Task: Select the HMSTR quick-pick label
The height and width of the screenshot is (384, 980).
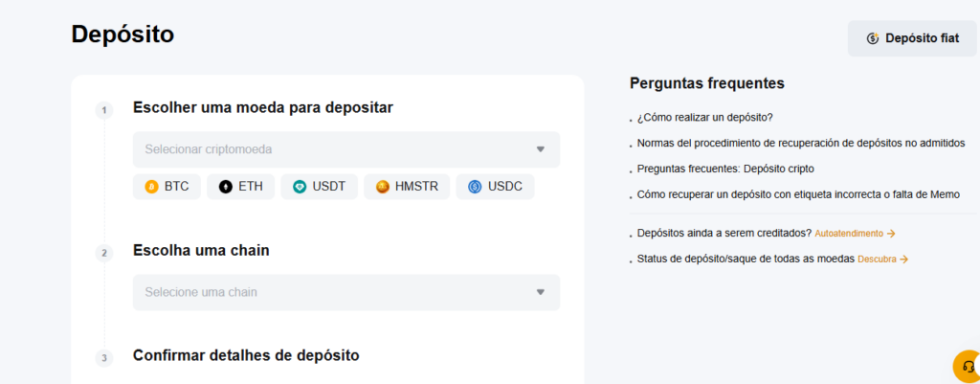Action: 415,187
